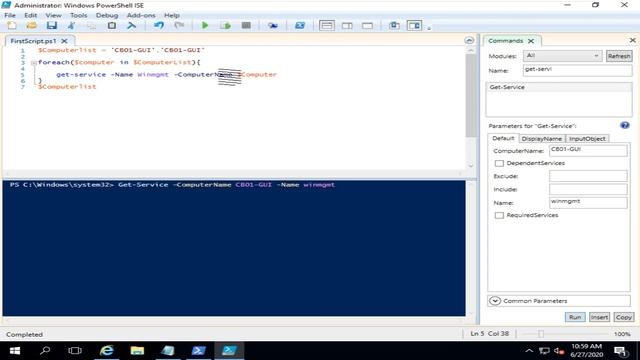Open help for Get-Service parameters

pyautogui.click(x=624, y=125)
